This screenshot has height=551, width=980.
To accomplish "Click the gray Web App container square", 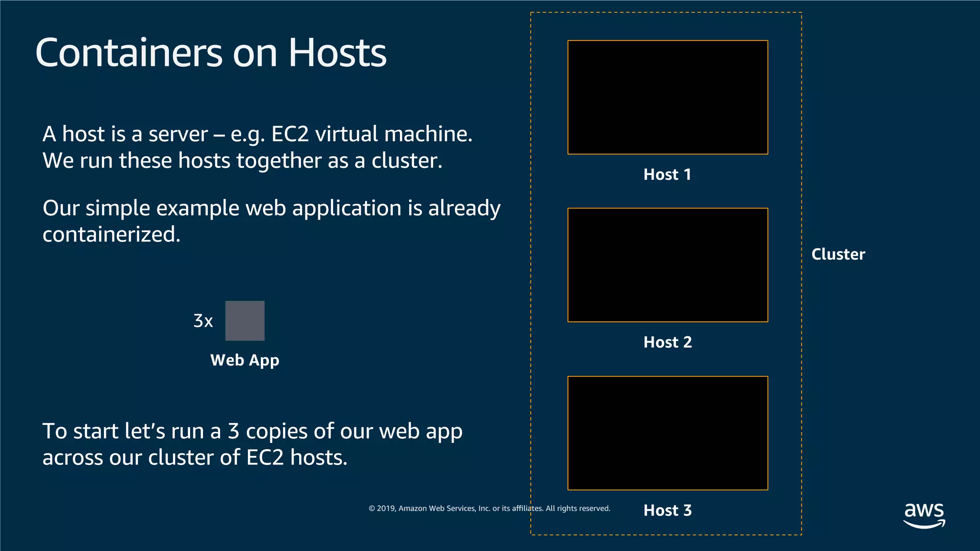I will pyautogui.click(x=245, y=320).
